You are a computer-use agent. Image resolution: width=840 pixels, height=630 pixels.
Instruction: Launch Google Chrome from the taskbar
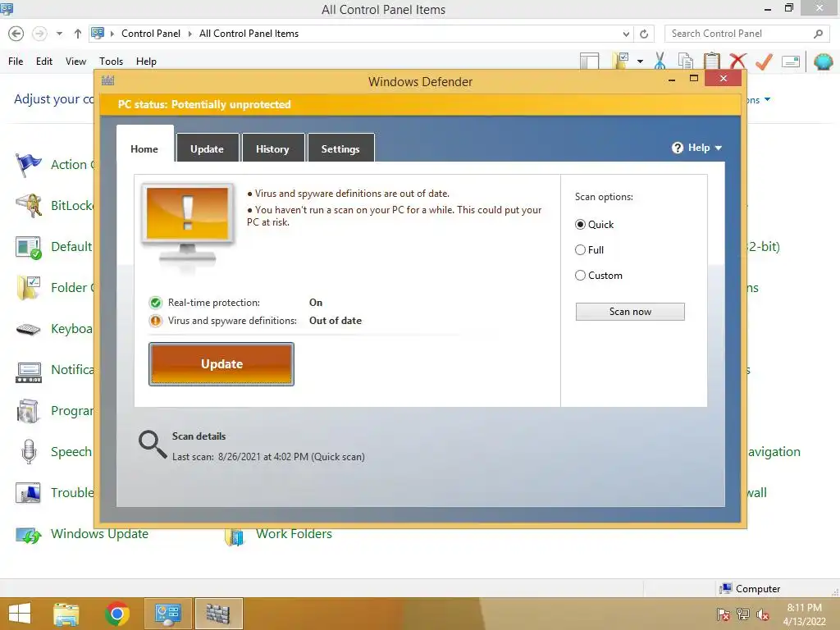(x=116, y=614)
